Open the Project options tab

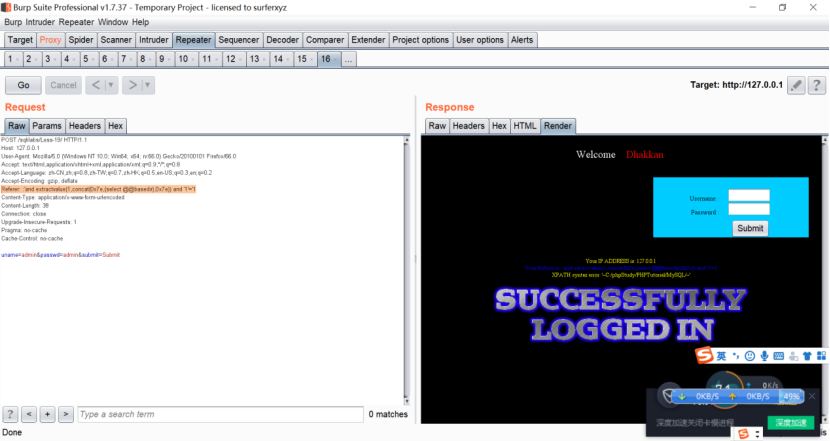pos(420,40)
